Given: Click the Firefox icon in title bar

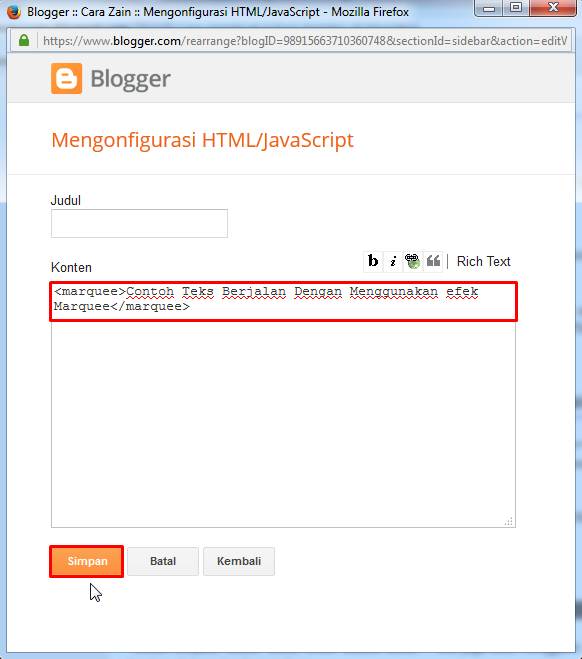Looking at the screenshot, I should click(x=14, y=12).
